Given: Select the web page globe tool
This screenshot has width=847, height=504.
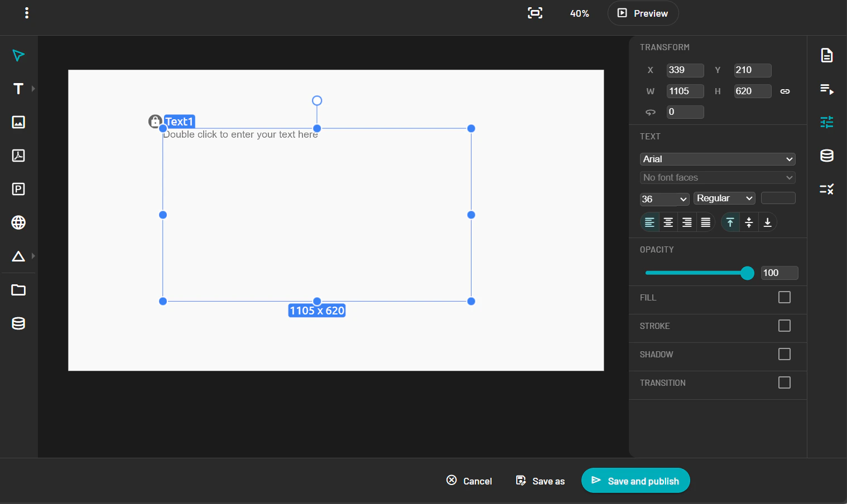Looking at the screenshot, I should (x=18, y=222).
